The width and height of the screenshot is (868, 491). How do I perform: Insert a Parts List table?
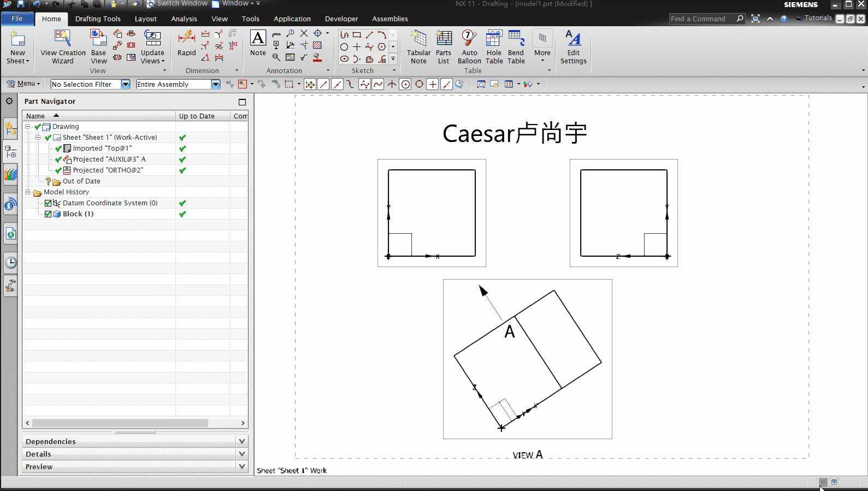pyautogui.click(x=444, y=47)
